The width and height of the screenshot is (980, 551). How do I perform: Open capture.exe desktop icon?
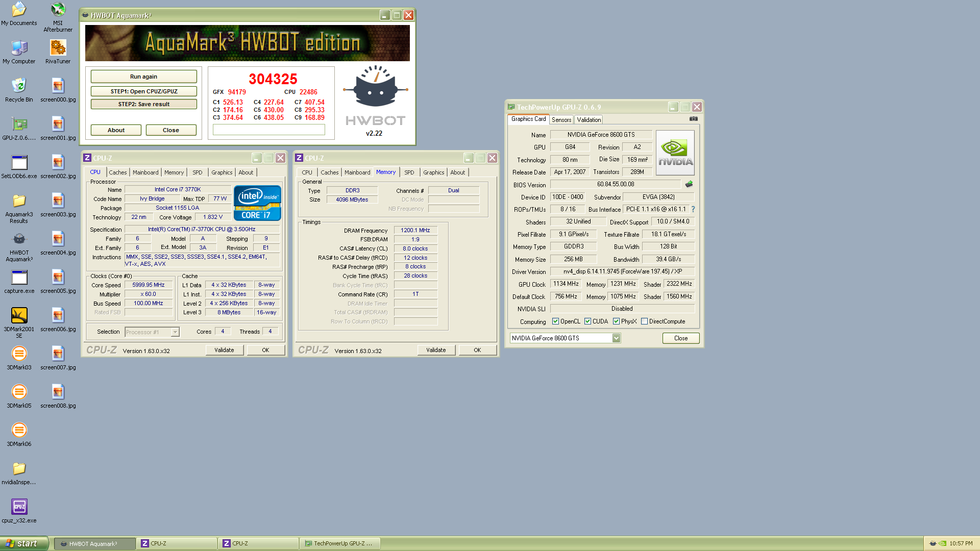(x=19, y=282)
